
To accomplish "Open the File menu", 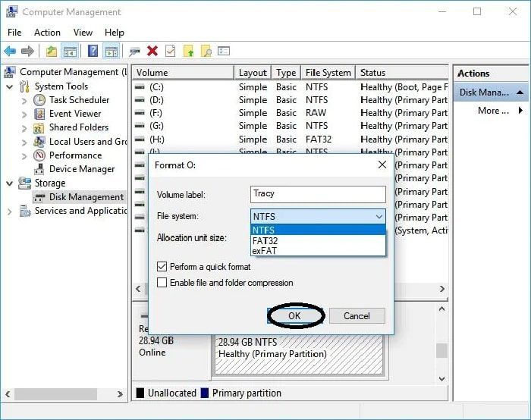I will click(x=14, y=33).
